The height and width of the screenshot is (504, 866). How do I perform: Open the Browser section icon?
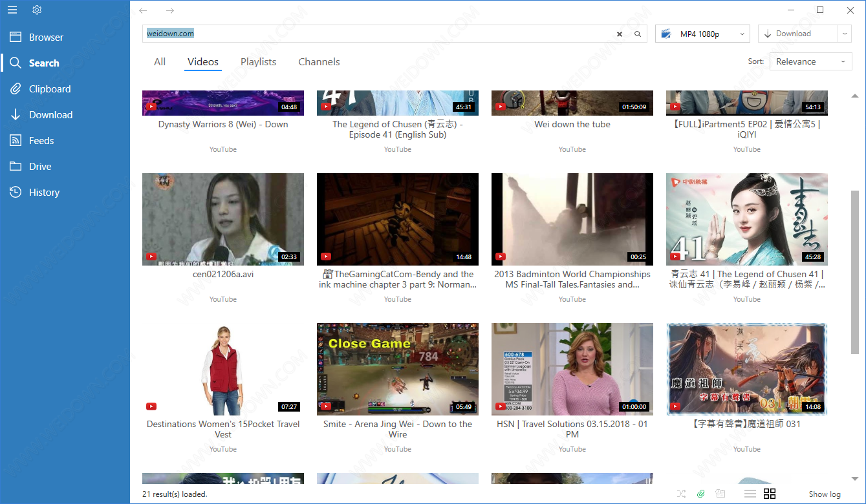pyautogui.click(x=16, y=37)
